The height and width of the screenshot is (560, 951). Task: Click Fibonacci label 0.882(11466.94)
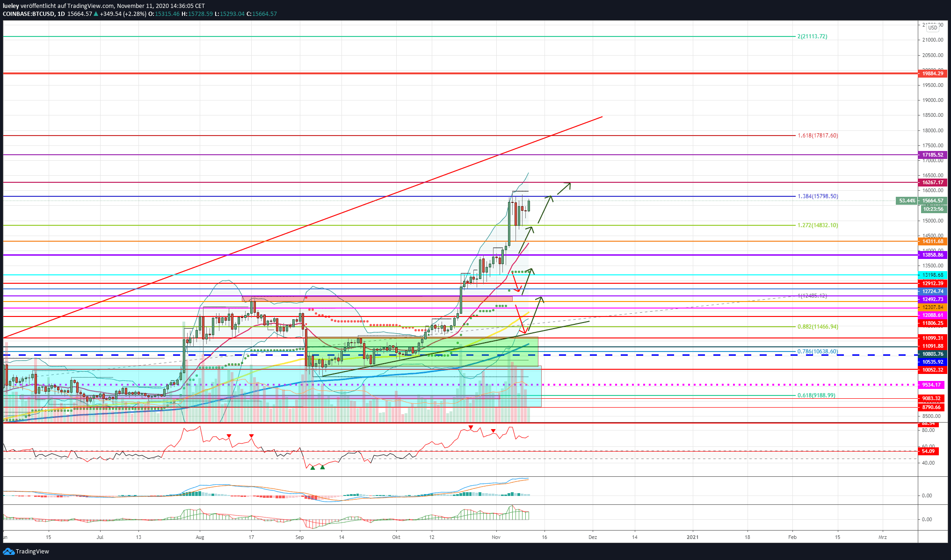[x=818, y=327]
